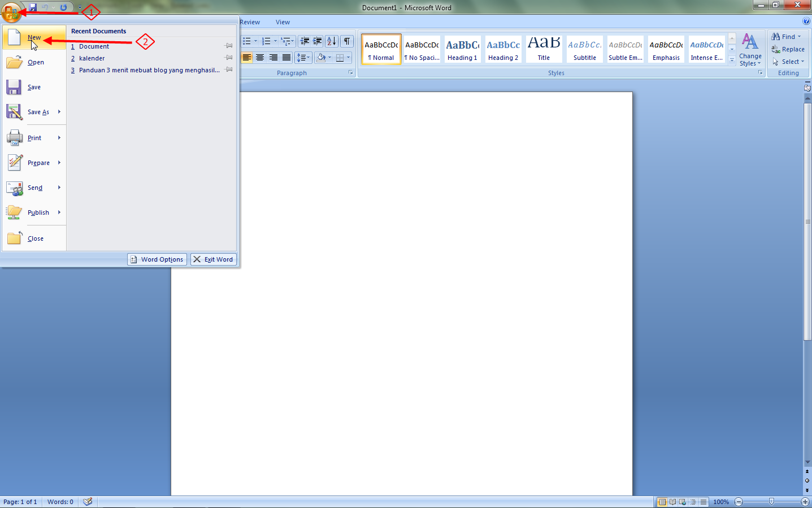Viewport: 812px width, 508px height.
Task: Click the Zoom Out minus button
Action: pos(739,502)
